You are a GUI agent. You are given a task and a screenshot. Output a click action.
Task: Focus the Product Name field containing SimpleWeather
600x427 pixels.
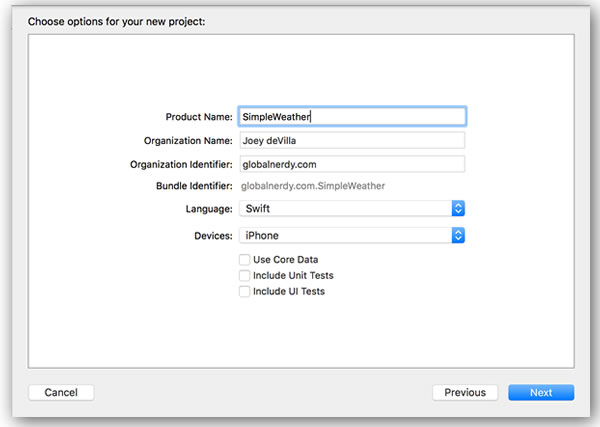point(352,116)
